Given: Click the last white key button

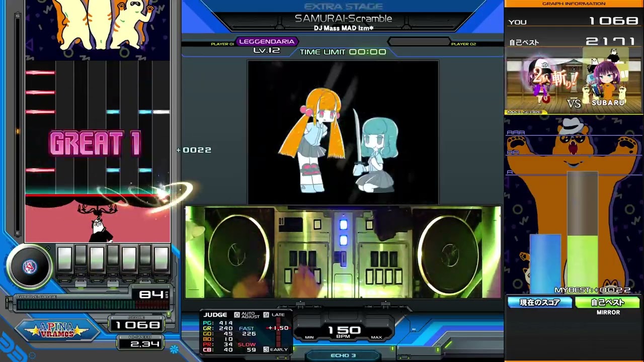Looking at the screenshot, I should (x=161, y=259).
